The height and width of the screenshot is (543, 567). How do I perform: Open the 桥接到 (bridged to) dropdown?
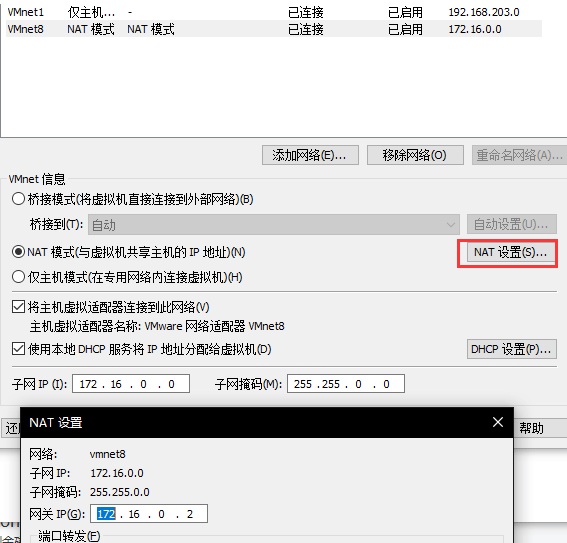(x=274, y=225)
